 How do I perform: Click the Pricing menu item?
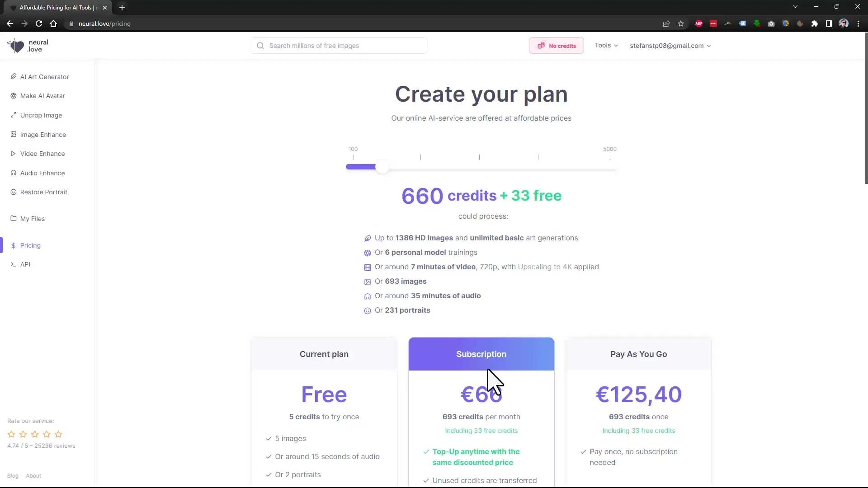tap(30, 245)
